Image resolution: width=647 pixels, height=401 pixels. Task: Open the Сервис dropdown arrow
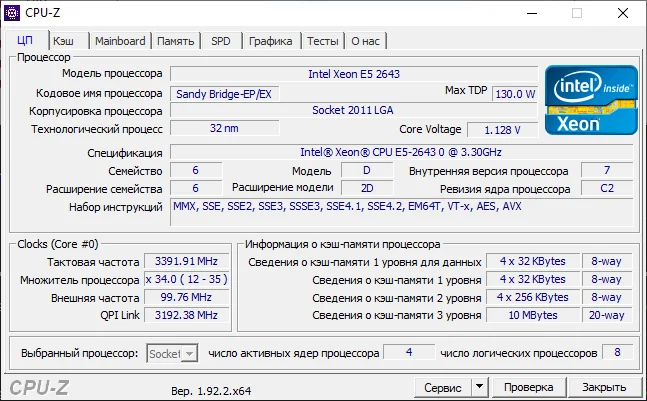click(x=479, y=387)
